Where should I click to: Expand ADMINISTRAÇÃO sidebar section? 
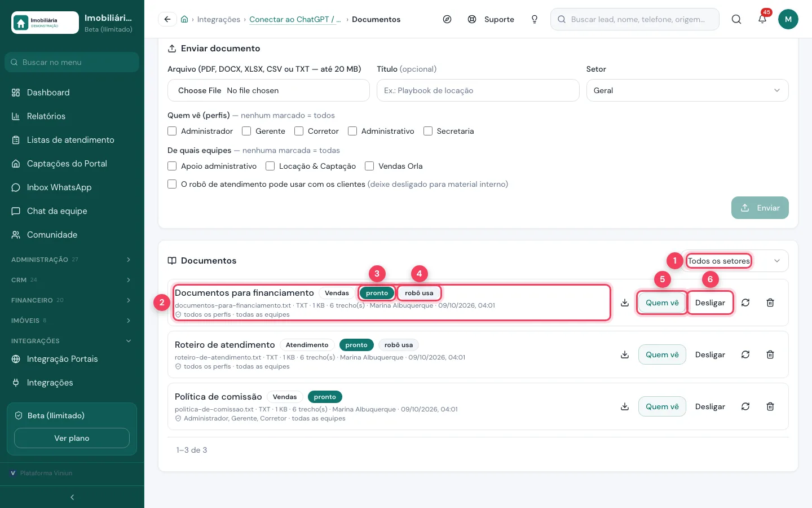pyautogui.click(x=72, y=260)
